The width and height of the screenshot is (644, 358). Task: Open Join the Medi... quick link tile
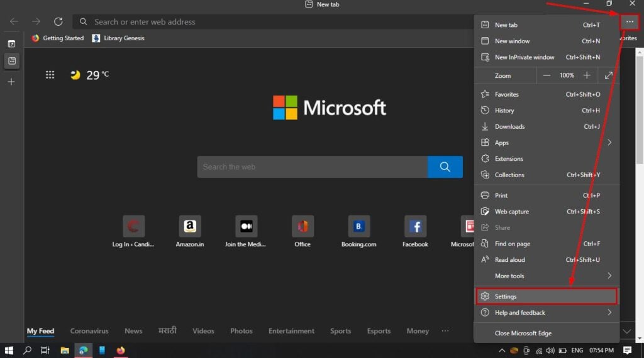tap(246, 232)
